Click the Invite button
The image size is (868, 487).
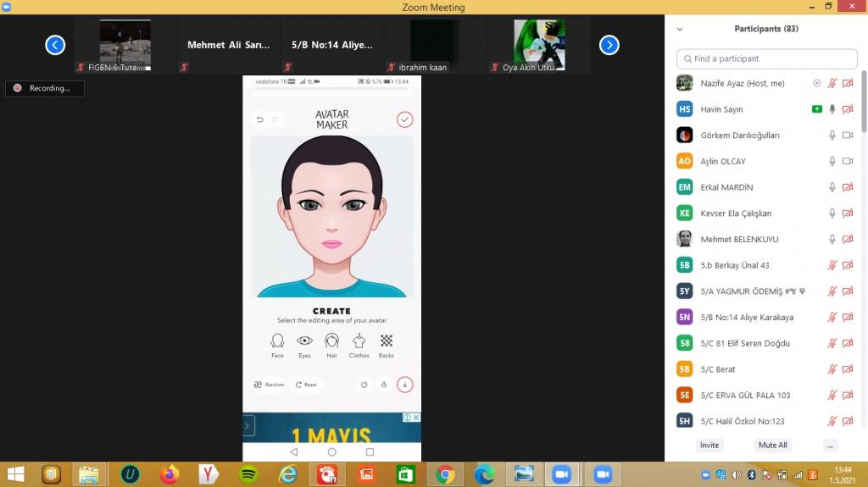709,445
